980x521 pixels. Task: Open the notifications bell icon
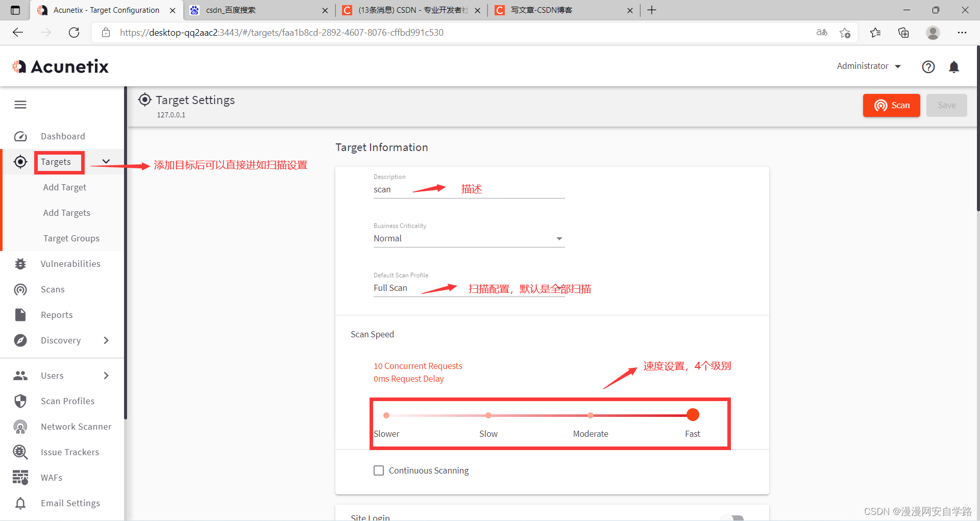pyautogui.click(x=954, y=67)
